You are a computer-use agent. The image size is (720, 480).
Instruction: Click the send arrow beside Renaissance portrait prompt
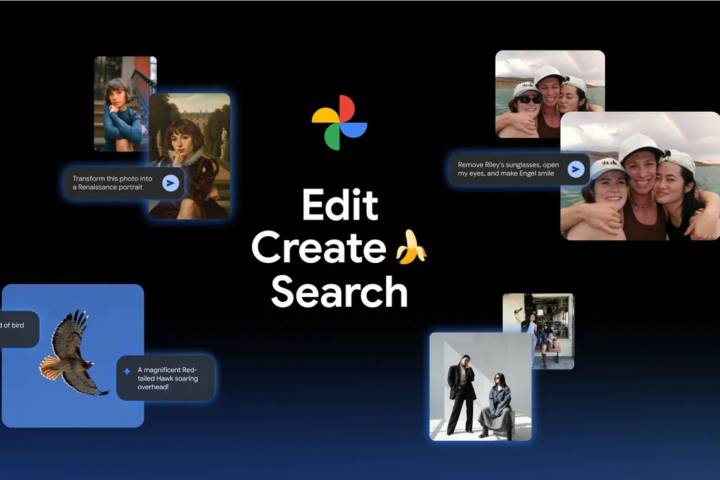tap(170, 183)
